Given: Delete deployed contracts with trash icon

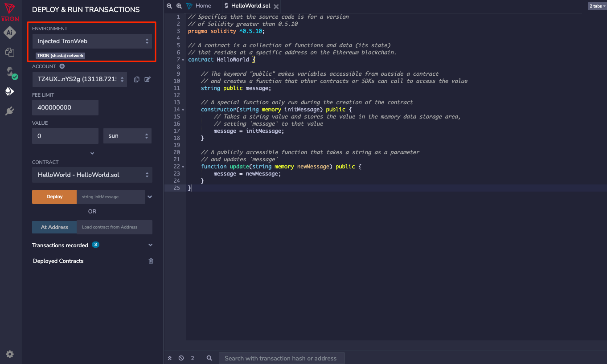Looking at the screenshot, I should tap(151, 261).
